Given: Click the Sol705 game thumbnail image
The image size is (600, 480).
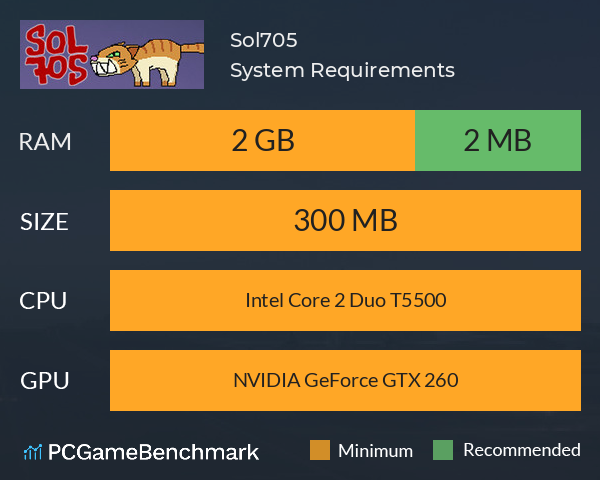Looking at the screenshot, I should click(x=112, y=54).
